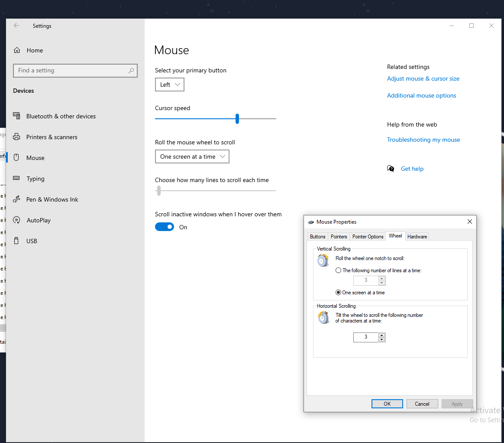This screenshot has width=504, height=443.
Task: Click the Printers & scanners printer icon
Action: pyautogui.click(x=16, y=137)
